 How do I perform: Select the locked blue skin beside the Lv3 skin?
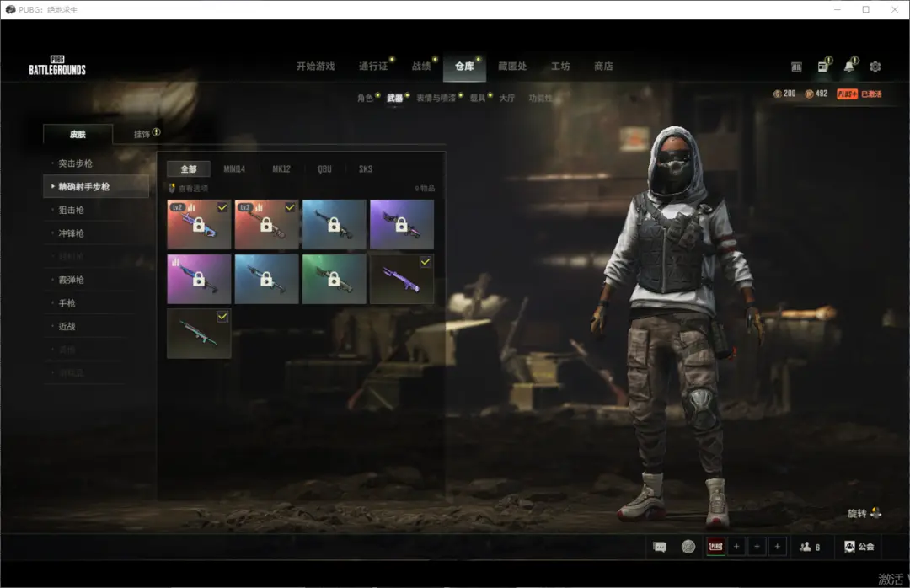(335, 225)
